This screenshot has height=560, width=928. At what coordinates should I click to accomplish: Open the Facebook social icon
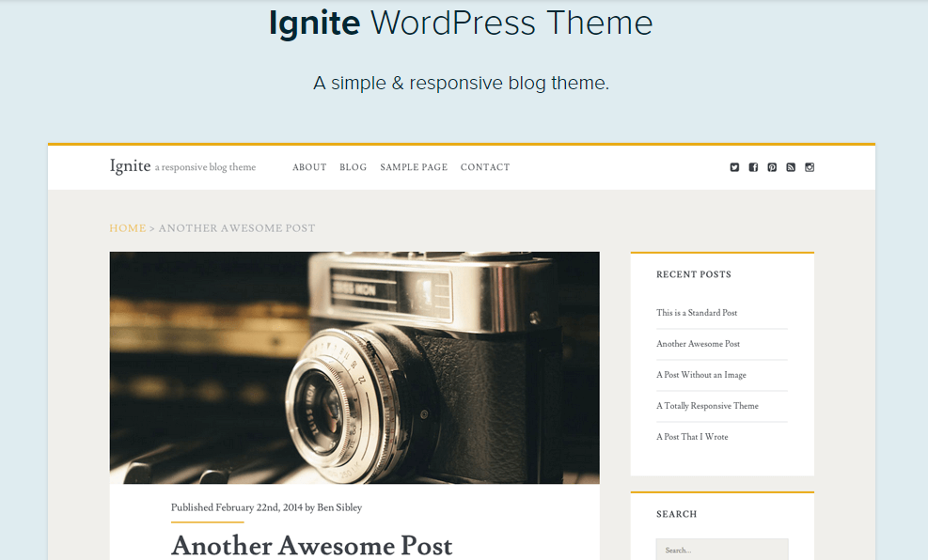click(753, 167)
